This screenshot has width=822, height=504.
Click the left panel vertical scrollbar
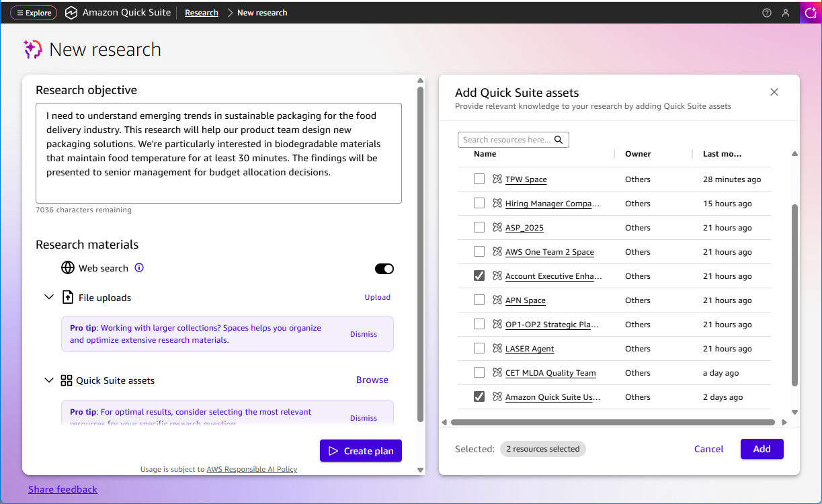click(x=421, y=254)
